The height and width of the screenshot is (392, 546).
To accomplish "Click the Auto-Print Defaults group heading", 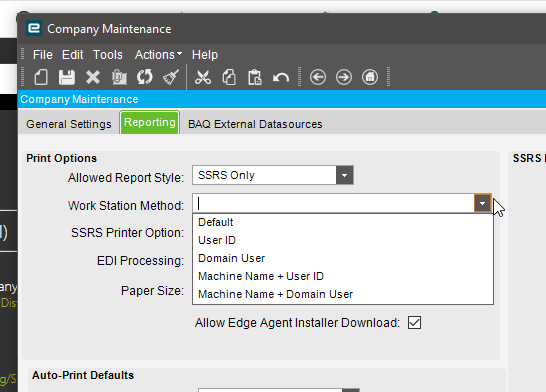I will pos(83,375).
